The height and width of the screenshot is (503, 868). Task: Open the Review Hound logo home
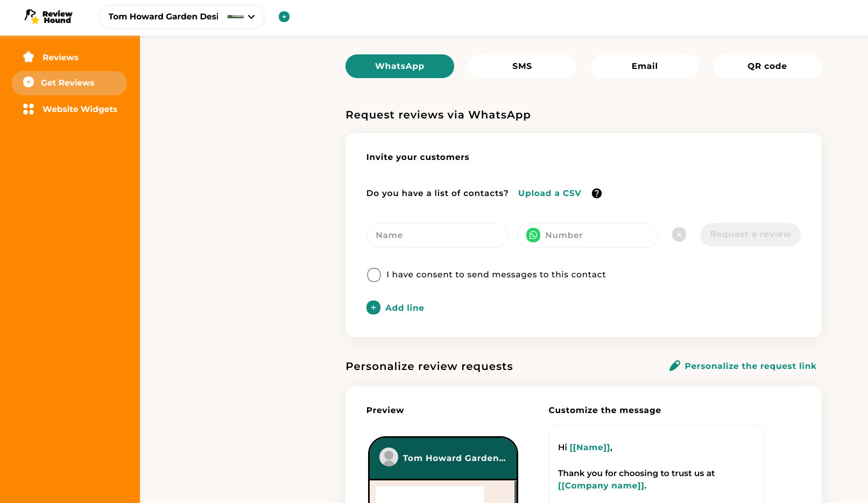pyautogui.click(x=48, y=17)
